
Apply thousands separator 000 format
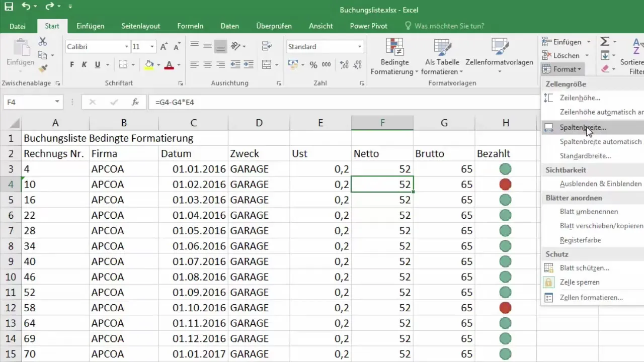click(326, 64)
